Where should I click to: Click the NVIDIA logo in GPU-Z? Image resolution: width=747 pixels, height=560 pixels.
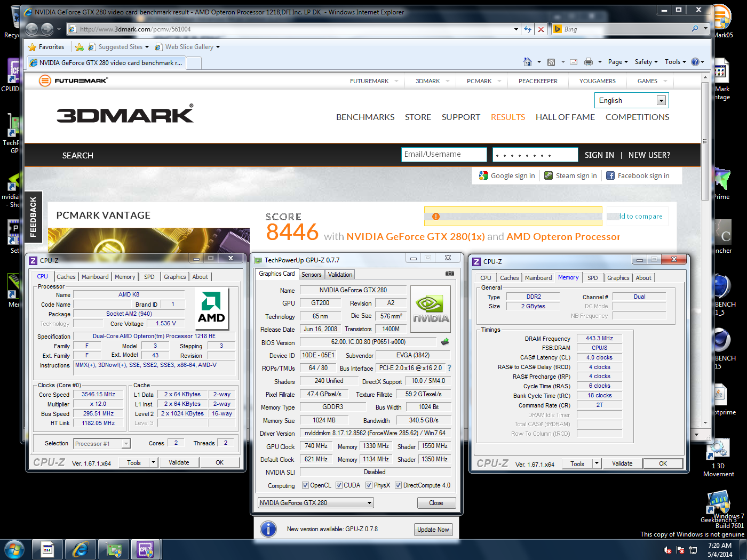(x=431, y=308)
